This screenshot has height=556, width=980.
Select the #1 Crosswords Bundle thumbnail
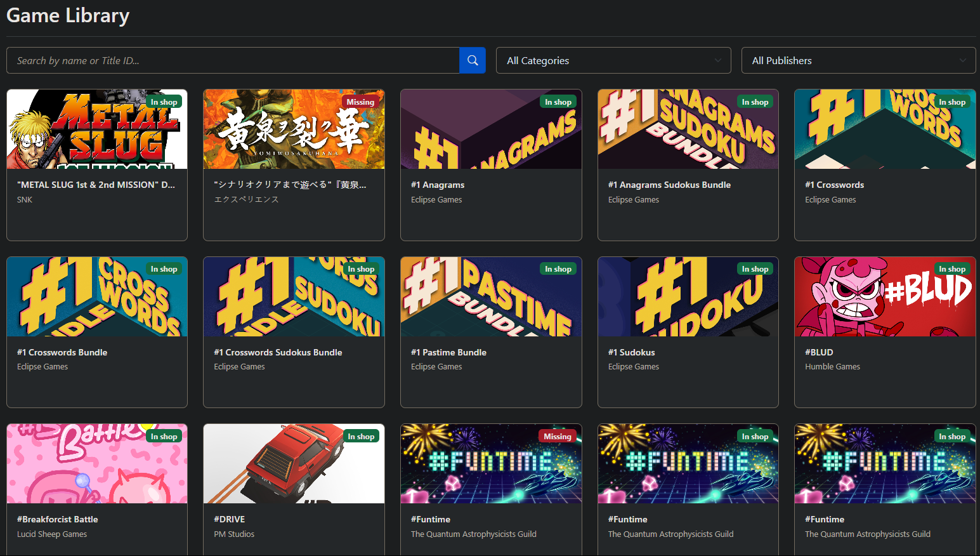(x=97, y=296)
